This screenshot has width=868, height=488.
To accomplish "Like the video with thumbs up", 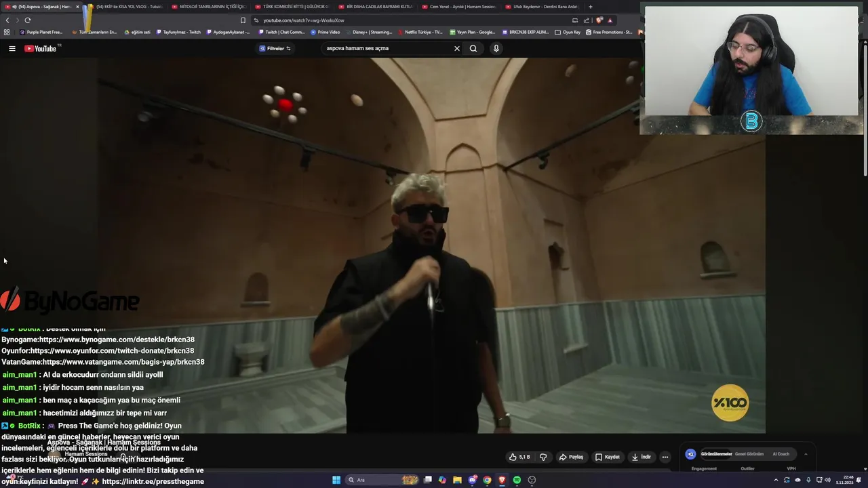I will point(519,457).
